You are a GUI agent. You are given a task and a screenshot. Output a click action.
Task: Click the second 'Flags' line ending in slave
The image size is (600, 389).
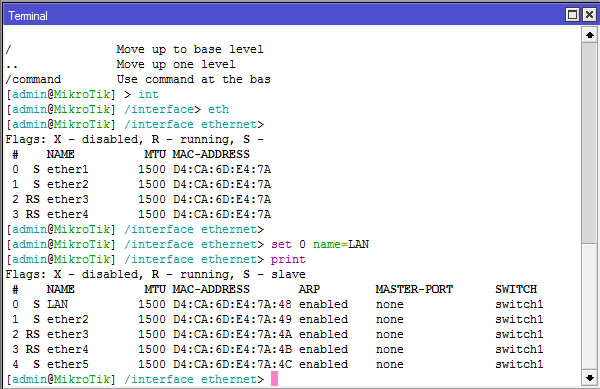155,274
